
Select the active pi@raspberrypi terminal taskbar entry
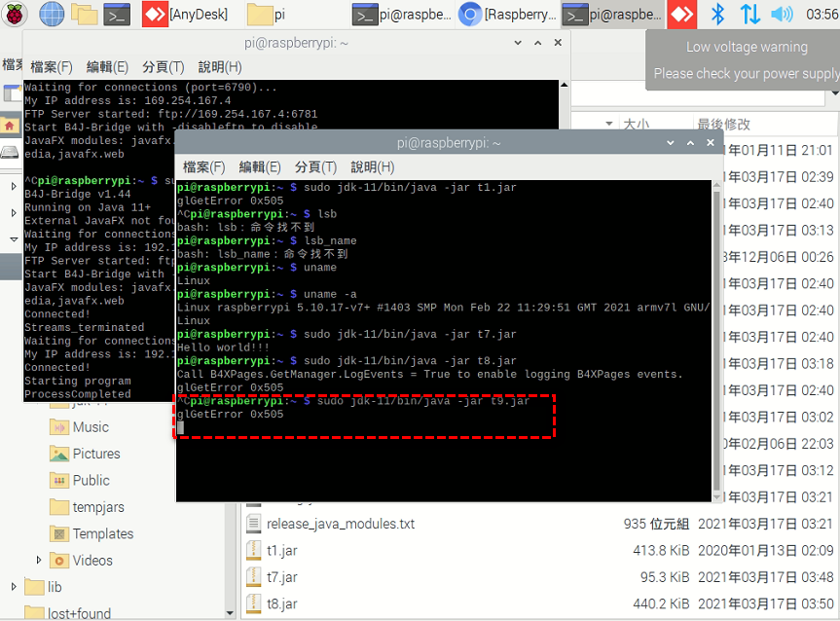[613, 15]
